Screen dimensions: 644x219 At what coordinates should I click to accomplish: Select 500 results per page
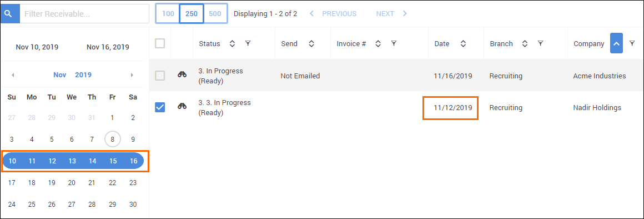click(215, 13)
